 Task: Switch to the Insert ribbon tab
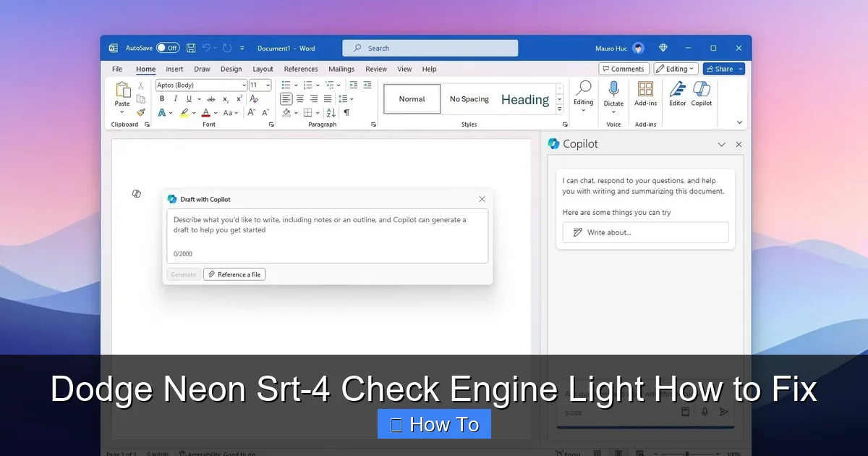click(x=174, y=69)
